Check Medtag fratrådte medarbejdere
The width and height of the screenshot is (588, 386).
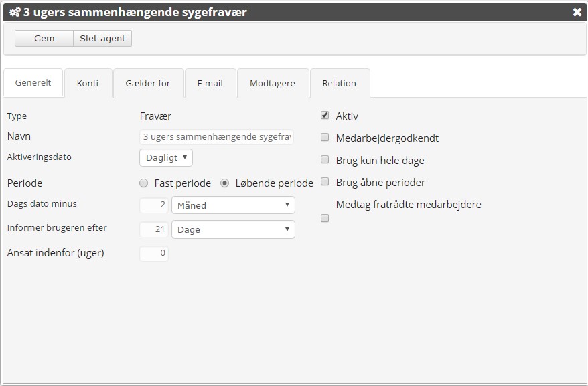tap(325, 218)
